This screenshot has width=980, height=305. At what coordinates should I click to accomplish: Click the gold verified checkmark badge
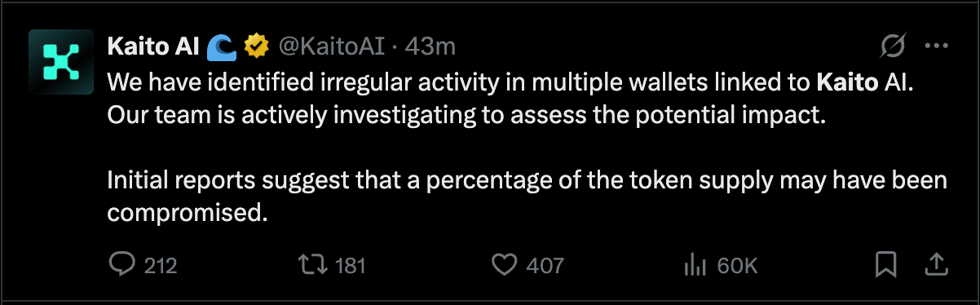[x=258, y=48]
